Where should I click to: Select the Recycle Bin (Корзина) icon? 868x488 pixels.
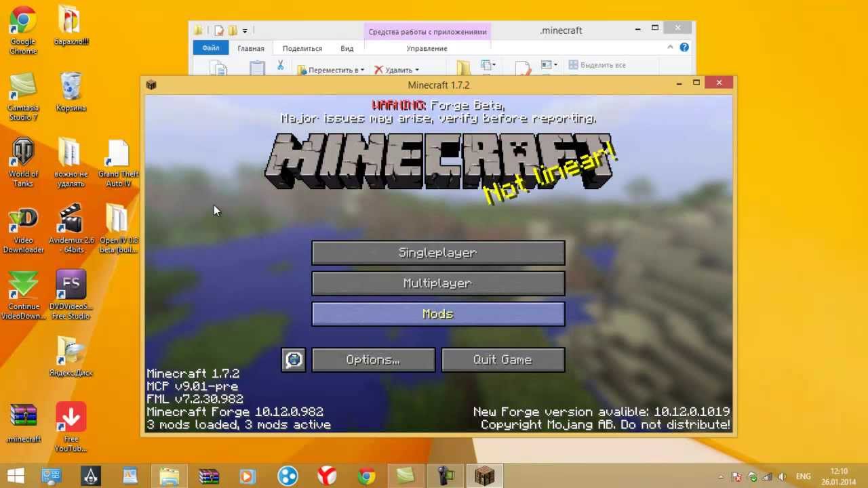[x=71, y=92]
